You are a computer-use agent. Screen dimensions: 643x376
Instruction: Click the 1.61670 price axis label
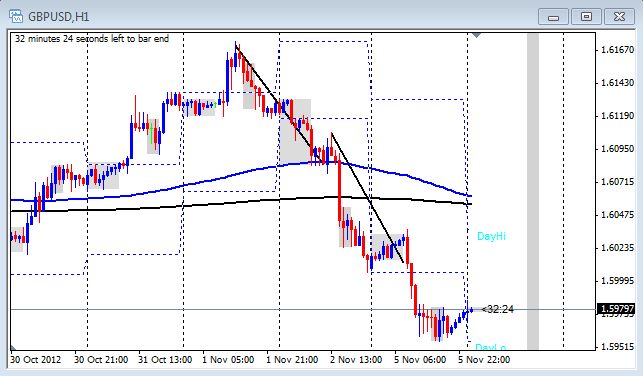(x=617, y=50)
